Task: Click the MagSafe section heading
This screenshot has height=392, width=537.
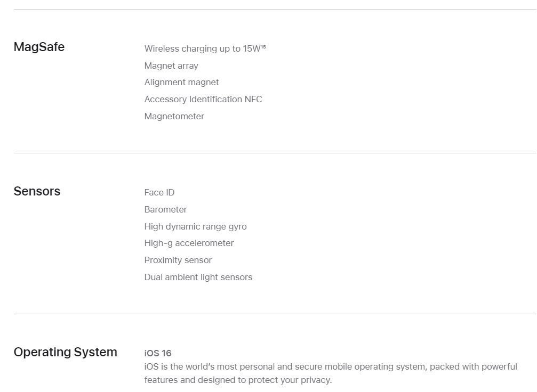Action: point(39,47)
